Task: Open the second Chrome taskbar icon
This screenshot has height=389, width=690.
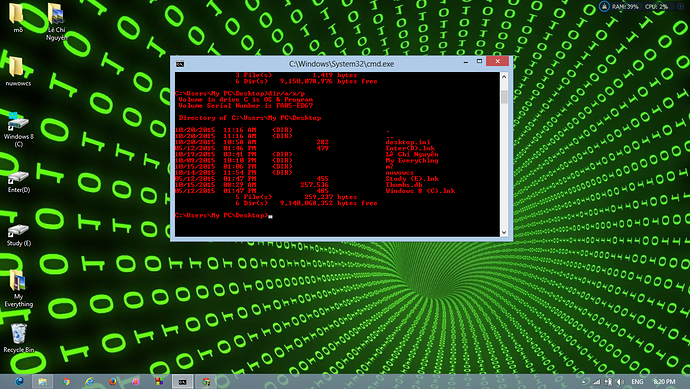Action: click(206, 382)
